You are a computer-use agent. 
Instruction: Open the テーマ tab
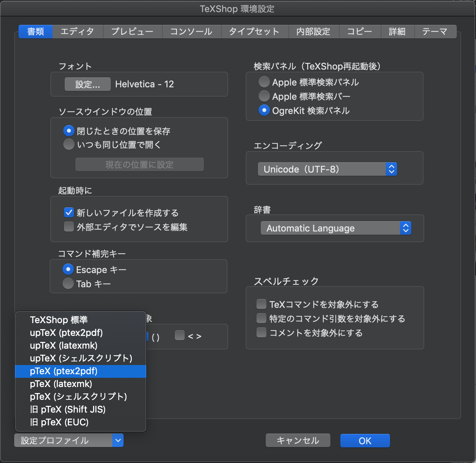(436, 32)
